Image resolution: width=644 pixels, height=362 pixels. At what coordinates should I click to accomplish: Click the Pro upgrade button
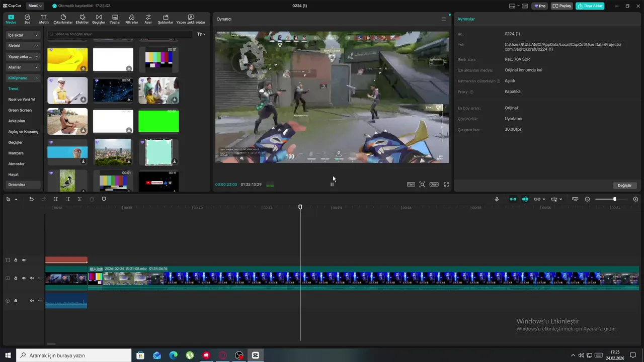point(540,6)
